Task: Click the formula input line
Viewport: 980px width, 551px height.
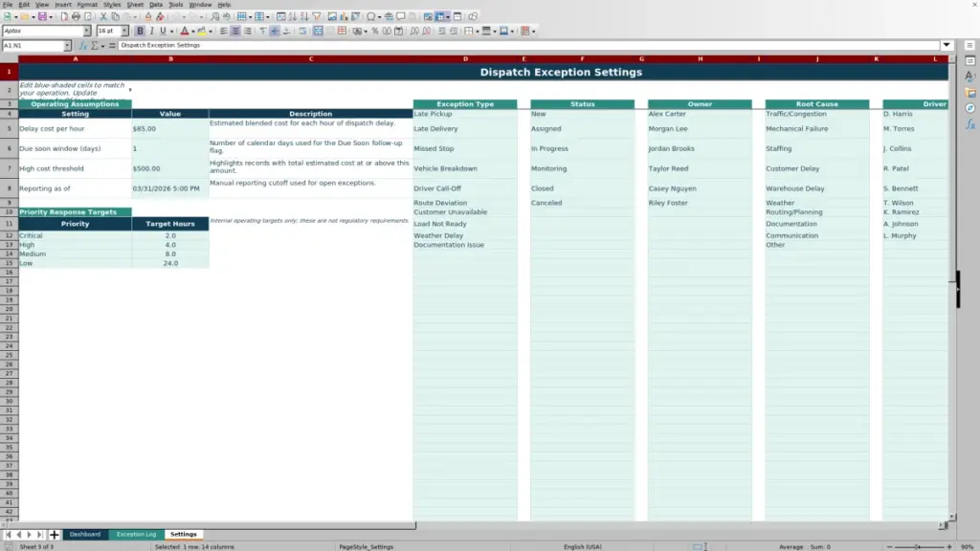Action: [528, 45]
